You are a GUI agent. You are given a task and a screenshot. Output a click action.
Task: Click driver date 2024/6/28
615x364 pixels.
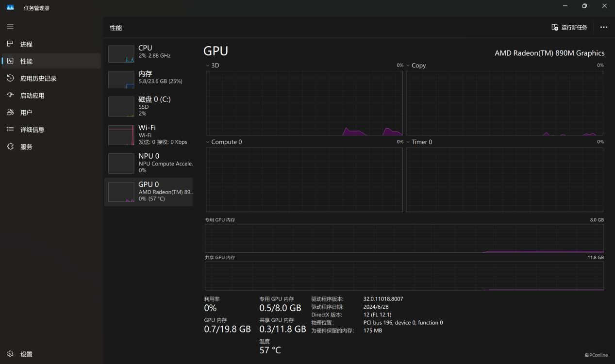[x=376, y=307]
